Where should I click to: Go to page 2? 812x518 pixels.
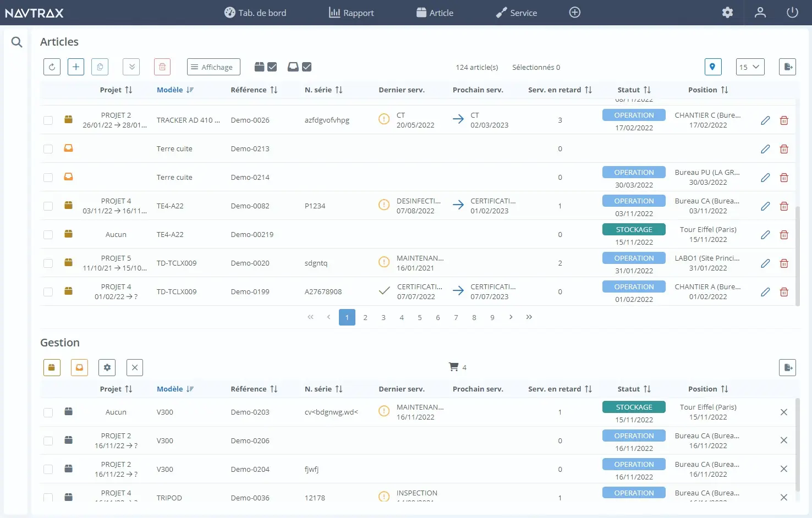[x=365, y=317]
